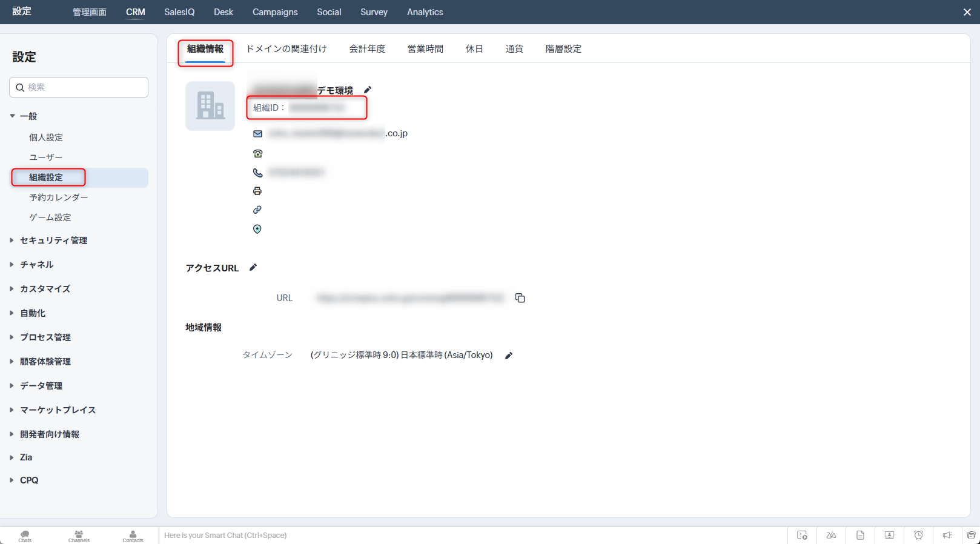Switch to the 会計年度 tab

click(367, 49)
